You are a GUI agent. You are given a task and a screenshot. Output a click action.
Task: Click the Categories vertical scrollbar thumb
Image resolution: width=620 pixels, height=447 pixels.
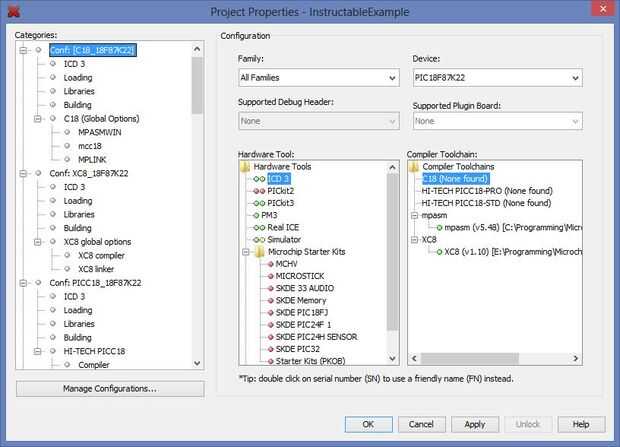(197, 85)
